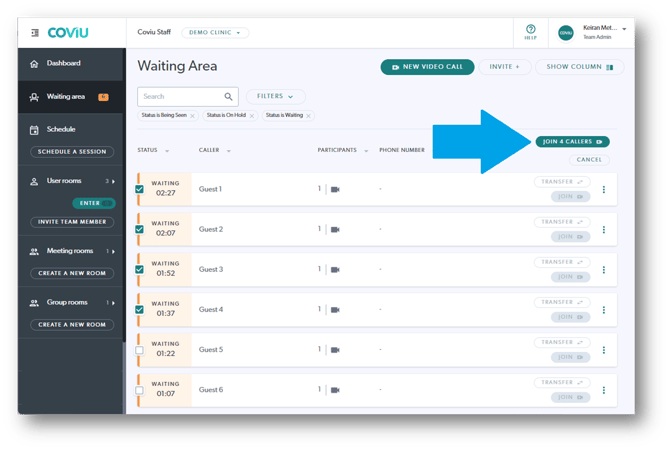Open Schedule in the sidebar

coord(61,129)
